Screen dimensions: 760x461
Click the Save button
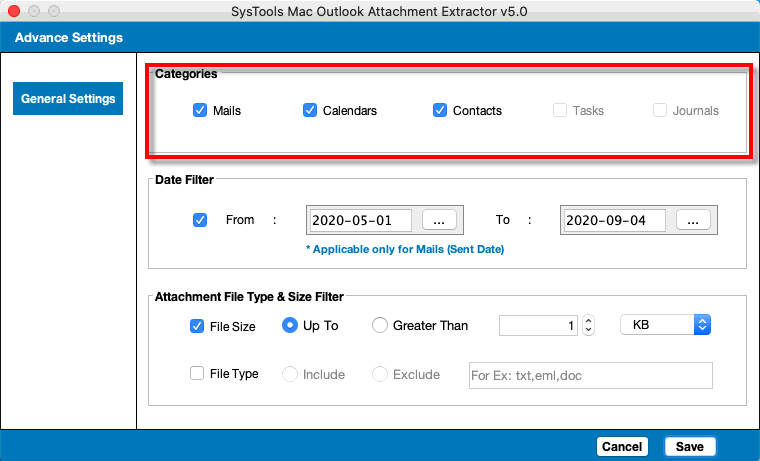coord(690,446)
